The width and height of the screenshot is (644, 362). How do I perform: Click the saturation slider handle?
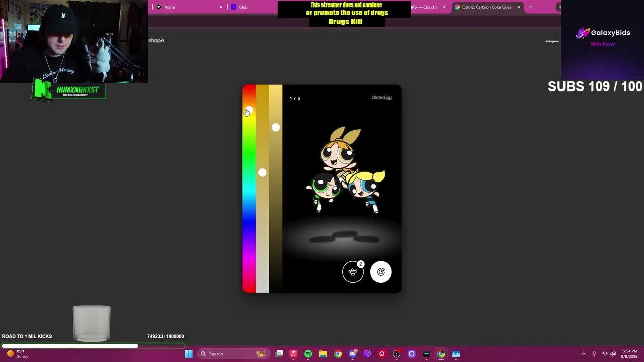click(262, 173)
